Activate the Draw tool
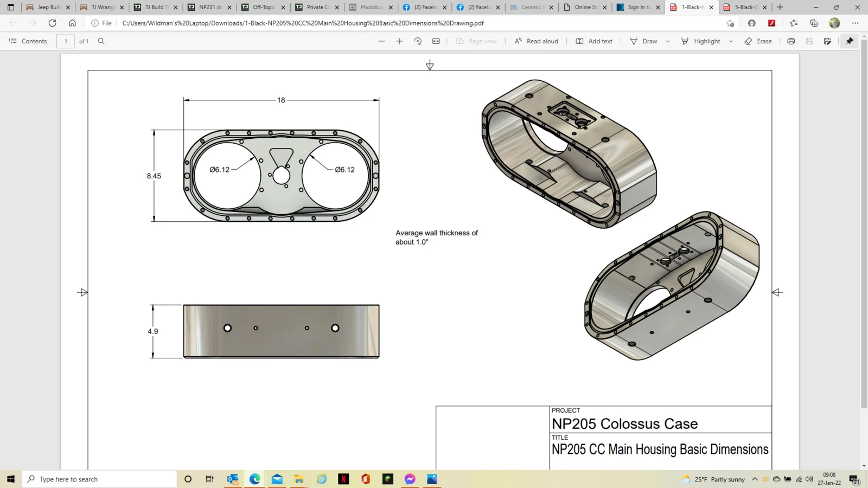 coord(643,41)
